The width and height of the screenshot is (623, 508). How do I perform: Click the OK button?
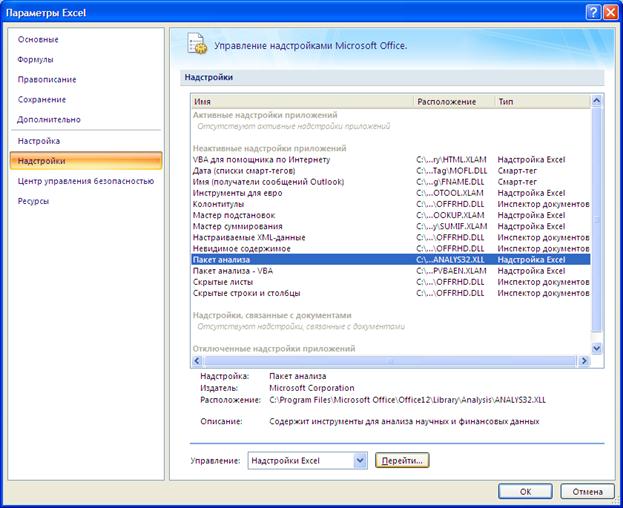(x=525, y=492)
